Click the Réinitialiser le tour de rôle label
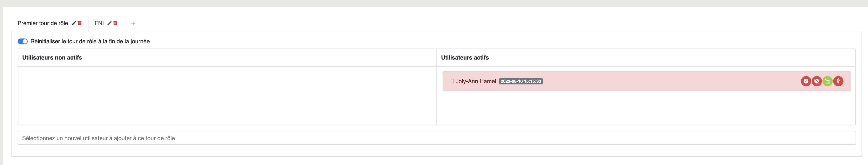Viewport: 868px width, 165px height. [90, 41]
